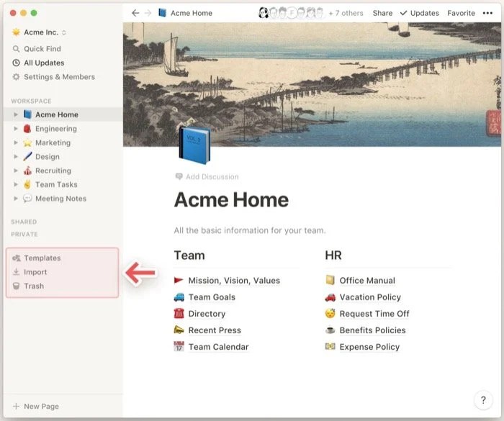This screenshot has width=504, height=421.
Task: Show the +7 others viewers
Action: click(346, 13)
